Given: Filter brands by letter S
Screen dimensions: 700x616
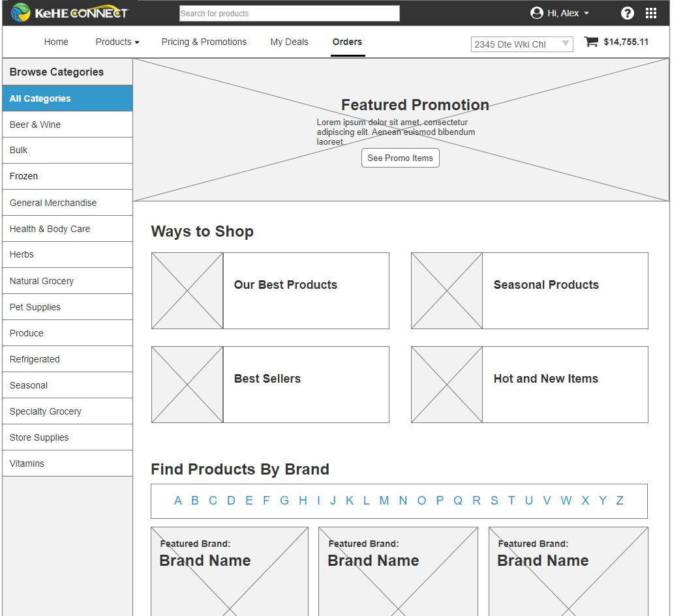Looking at the screenshot, I should click(495, 501).
